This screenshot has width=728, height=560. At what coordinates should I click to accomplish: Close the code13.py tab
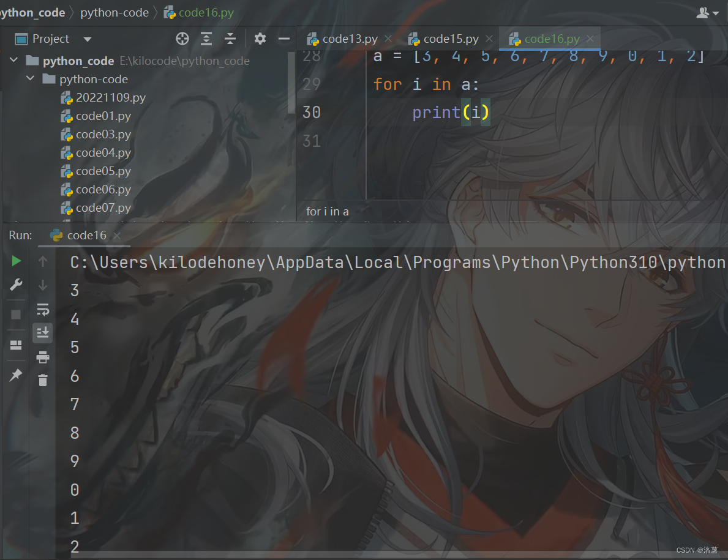click(x=388, y=39)
